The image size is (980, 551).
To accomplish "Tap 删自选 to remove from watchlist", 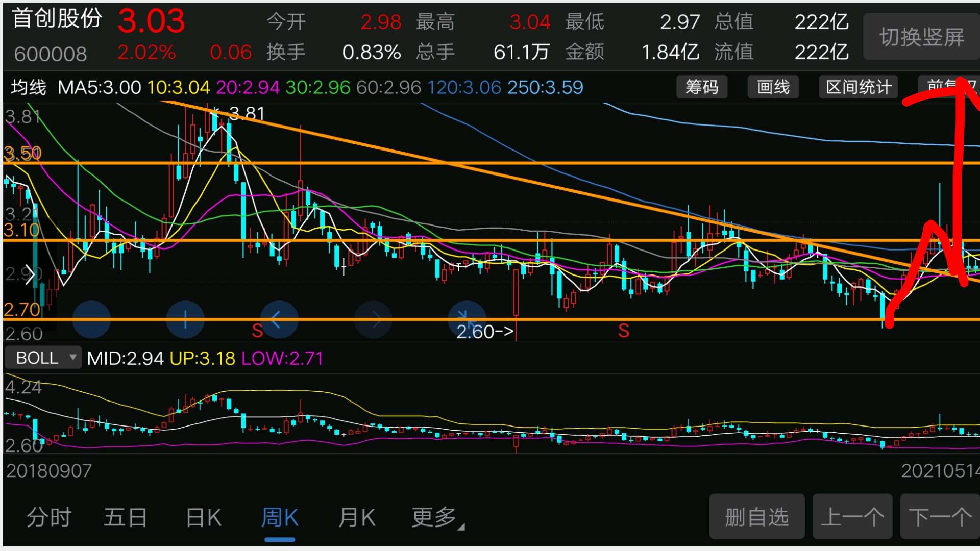I will [x=757, y=517].
